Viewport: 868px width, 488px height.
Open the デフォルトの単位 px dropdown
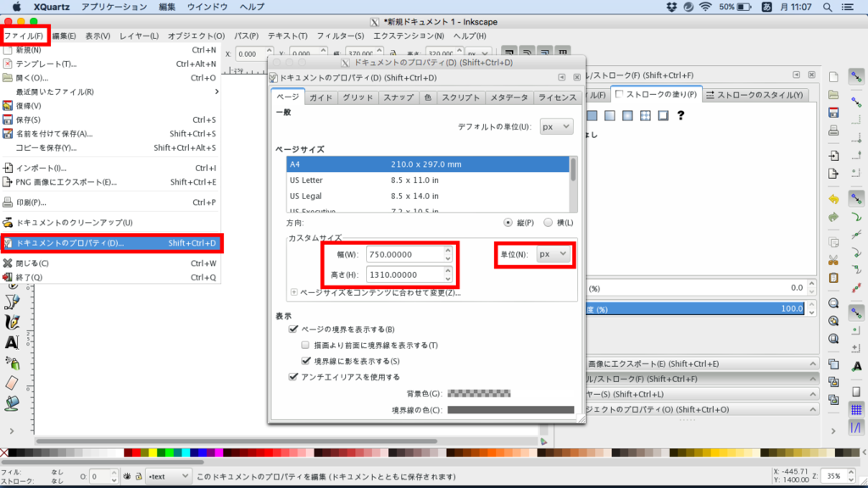pos(556,127)
